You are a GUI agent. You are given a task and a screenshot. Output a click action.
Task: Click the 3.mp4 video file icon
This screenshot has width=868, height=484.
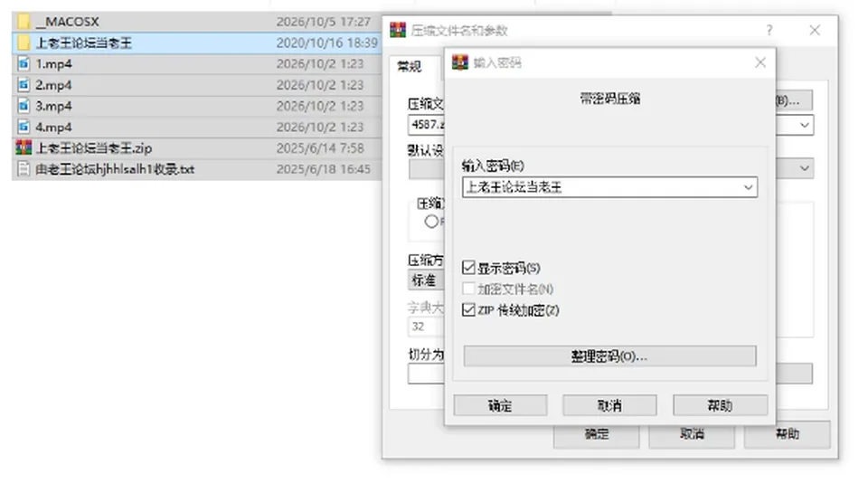pos(24,106)
